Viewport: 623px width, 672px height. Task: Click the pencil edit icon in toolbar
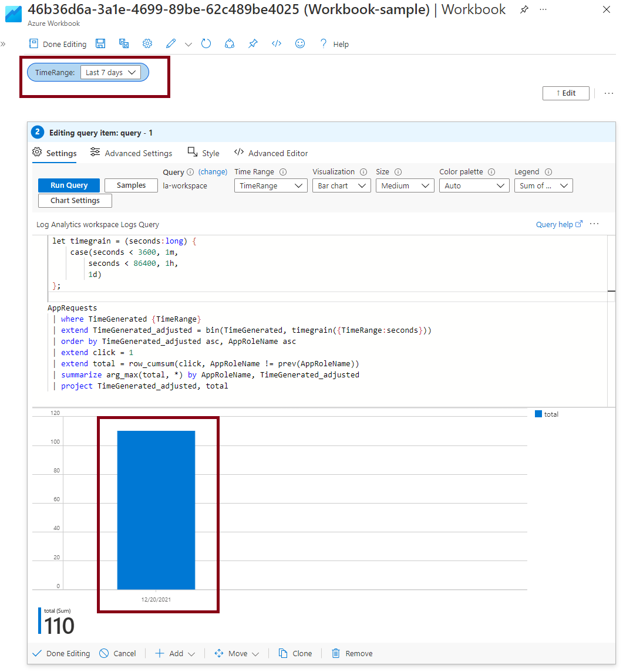(171, 43)
